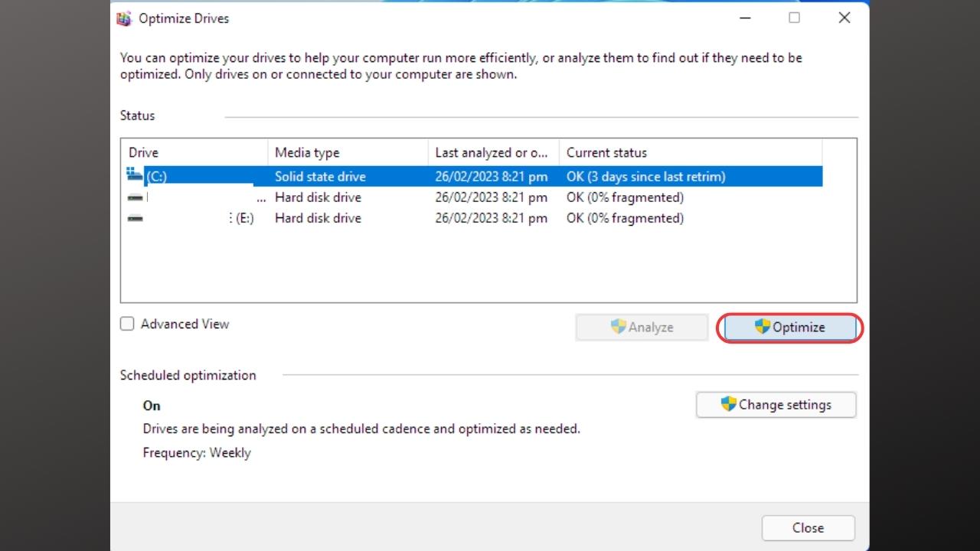The width and height of the screenshot is (980, 551).
Task: Click the Close button
Action: [808, 527]
